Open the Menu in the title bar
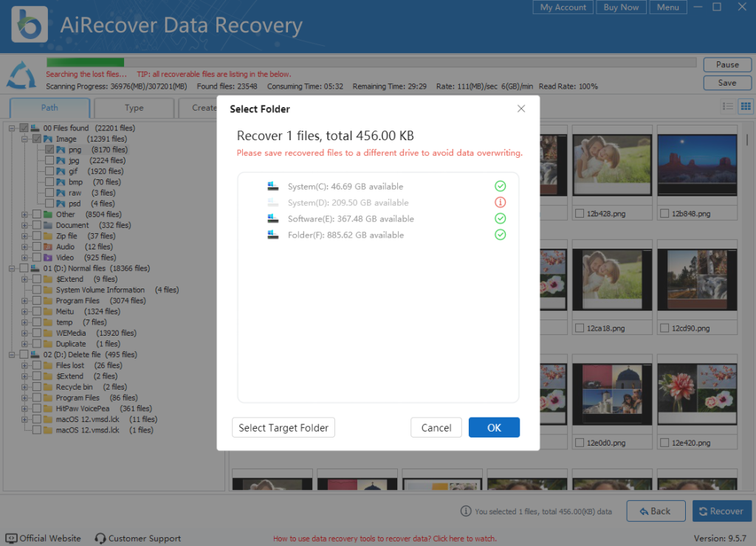Viewport: 756px width, 546px height. 667,7
